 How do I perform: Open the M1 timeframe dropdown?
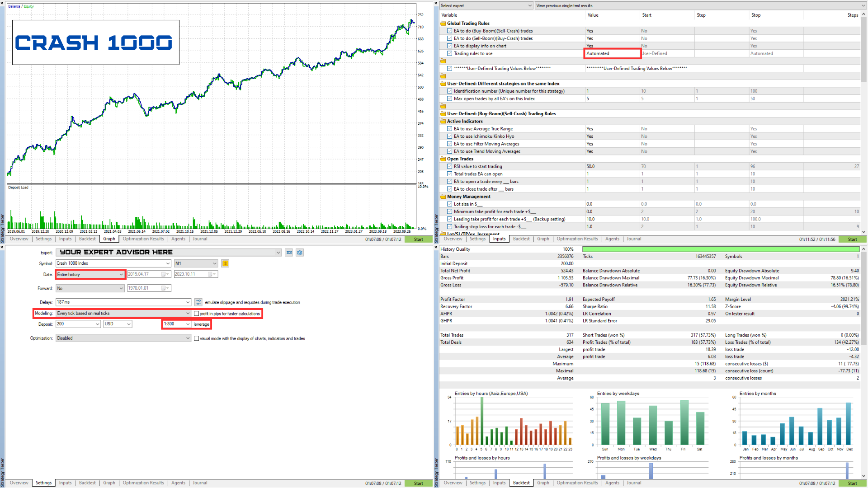196,263
